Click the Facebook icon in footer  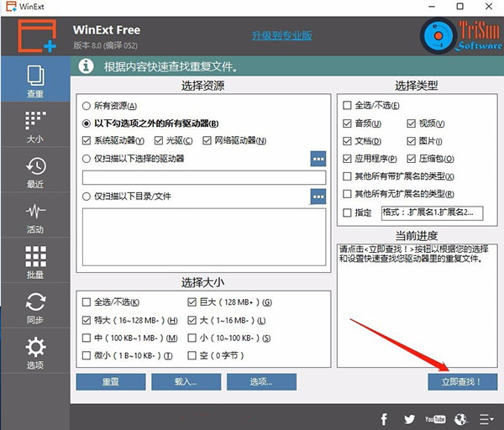[x=384, y=419]
